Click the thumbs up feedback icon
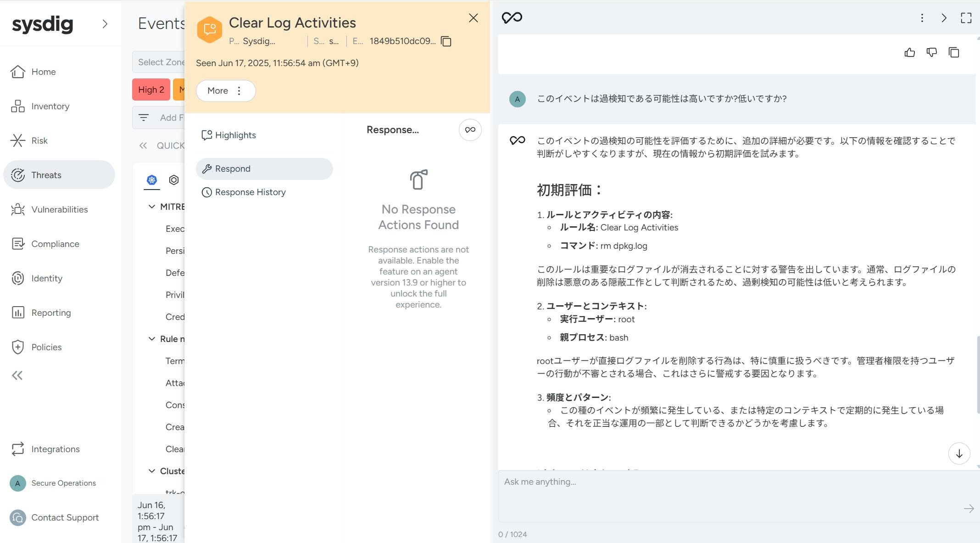The height and width of the screenshot is (543, 980). (909, 52)
